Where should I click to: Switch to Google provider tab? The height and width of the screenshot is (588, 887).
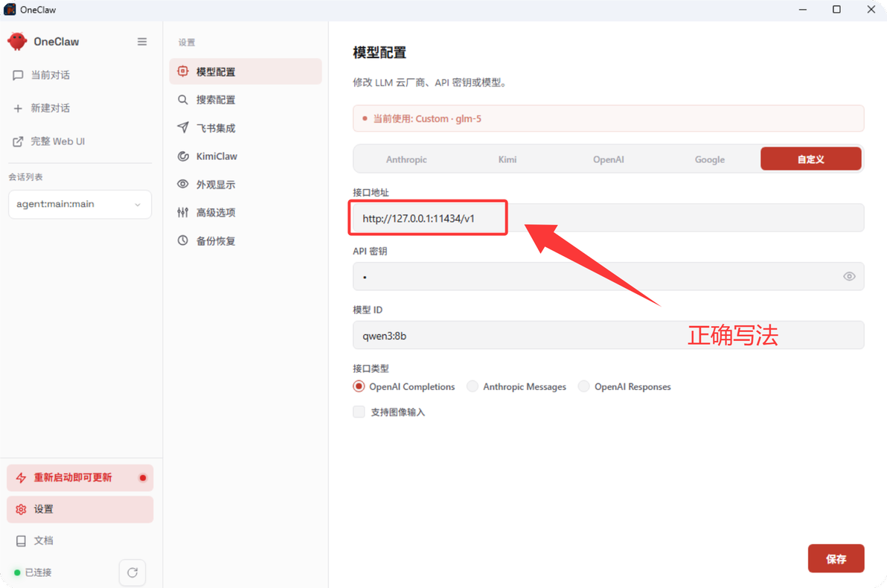709,159
